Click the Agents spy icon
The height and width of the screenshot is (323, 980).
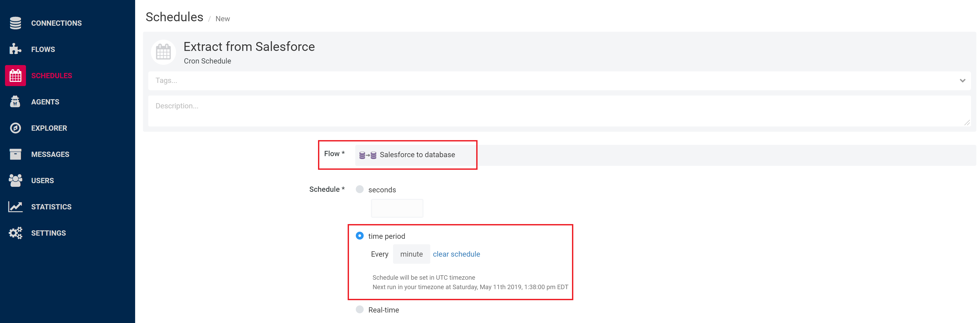point(15,102)
